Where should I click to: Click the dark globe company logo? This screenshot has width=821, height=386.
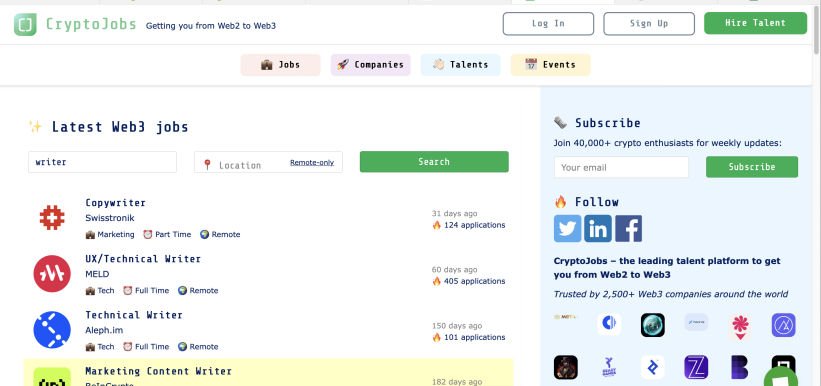pos(653,325)
